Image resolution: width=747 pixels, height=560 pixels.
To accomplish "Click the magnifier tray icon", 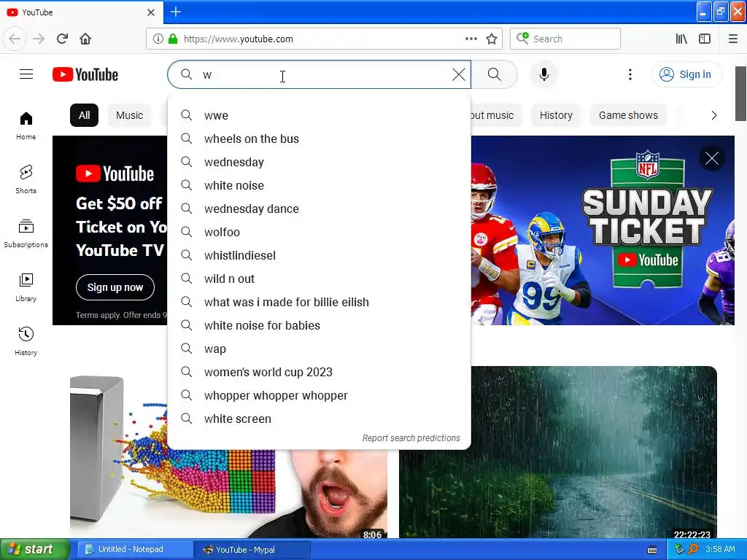I will click(693, 549).
